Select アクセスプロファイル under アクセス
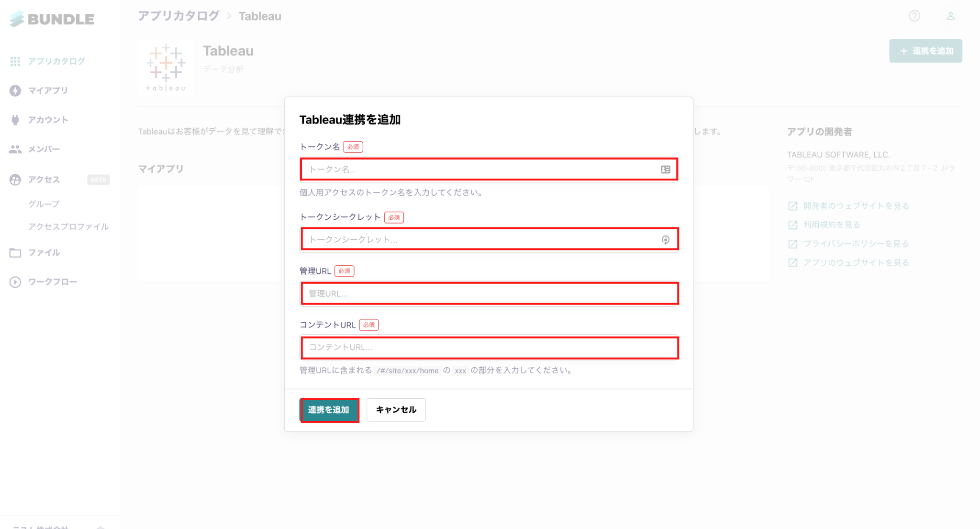Viewport: 980px width, 529px height. click(x=68, y=226)
